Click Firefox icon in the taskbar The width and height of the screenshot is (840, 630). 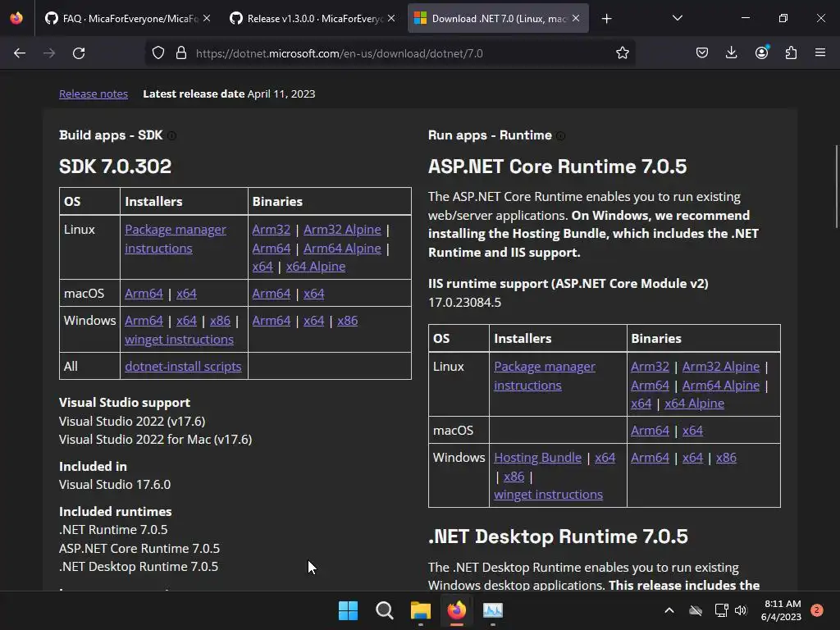pos(456,610)
